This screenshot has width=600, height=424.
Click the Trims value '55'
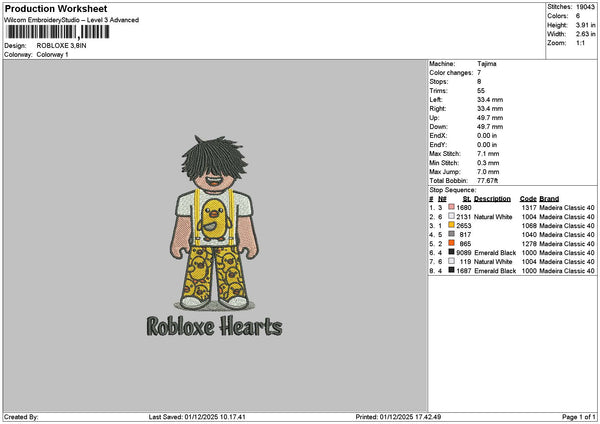(481, 91)
